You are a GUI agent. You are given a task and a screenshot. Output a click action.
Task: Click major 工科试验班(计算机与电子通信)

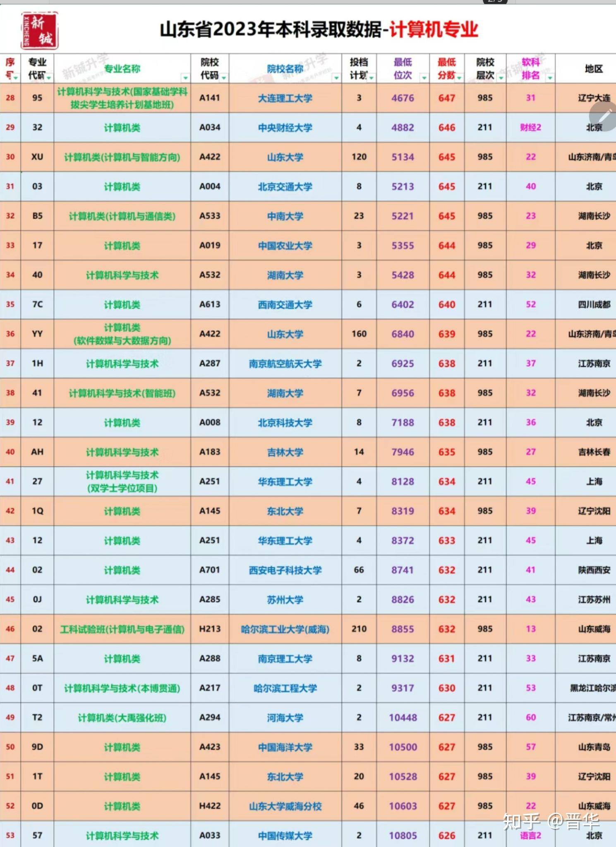click(x=122, y=629)
